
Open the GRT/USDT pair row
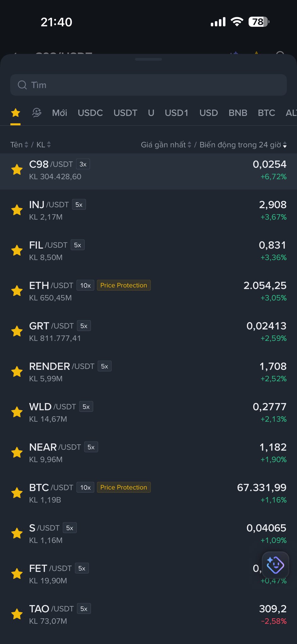(x=148, y=331)
